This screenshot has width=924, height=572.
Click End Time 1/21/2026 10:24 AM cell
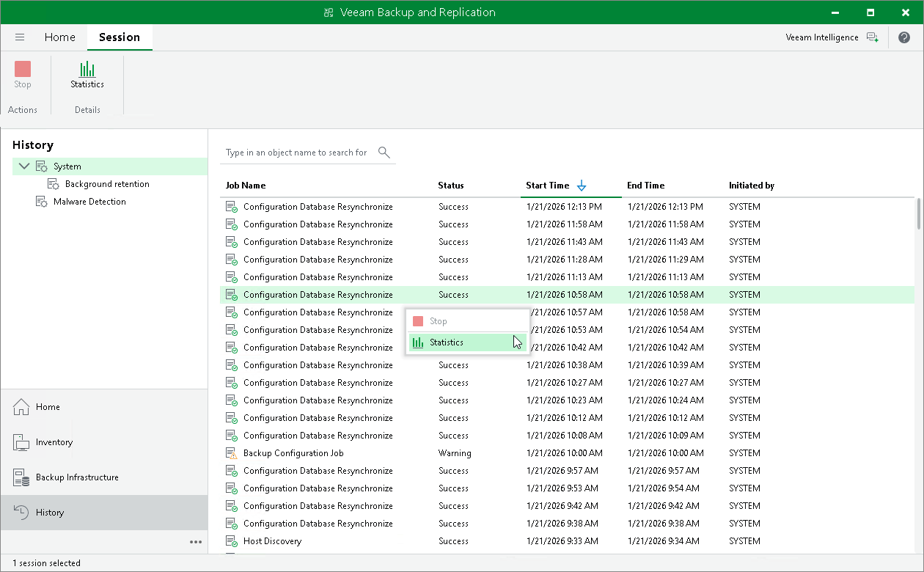[665, 400]
